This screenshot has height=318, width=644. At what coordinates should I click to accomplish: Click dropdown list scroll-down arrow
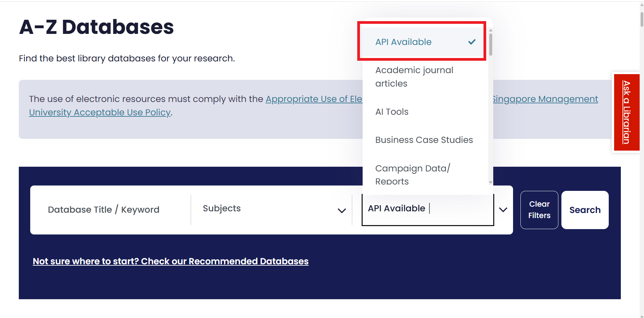pos(491,182)
